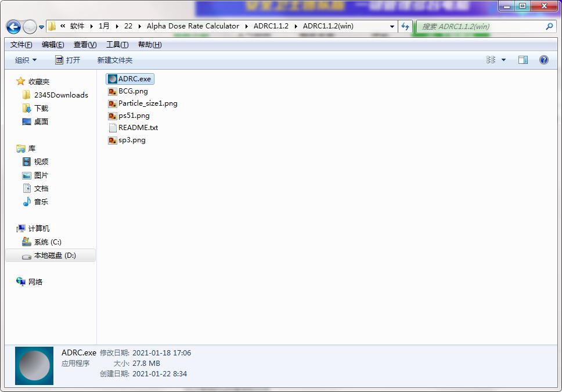Viewport: 562px width, 392px height.
Task: Click the refresh button beside address bar
Action: 405,27
